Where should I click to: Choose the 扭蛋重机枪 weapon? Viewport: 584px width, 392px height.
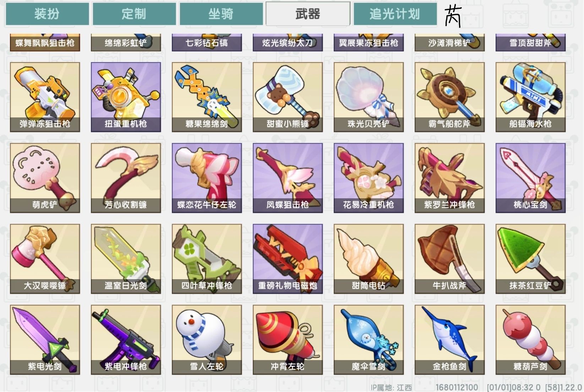(126, 97)
